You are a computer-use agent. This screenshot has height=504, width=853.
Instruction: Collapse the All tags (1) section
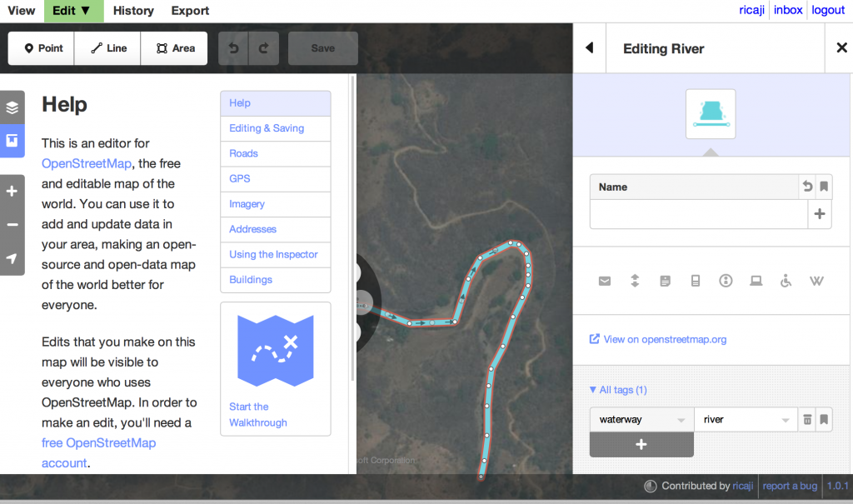click(x=618, y=390)
